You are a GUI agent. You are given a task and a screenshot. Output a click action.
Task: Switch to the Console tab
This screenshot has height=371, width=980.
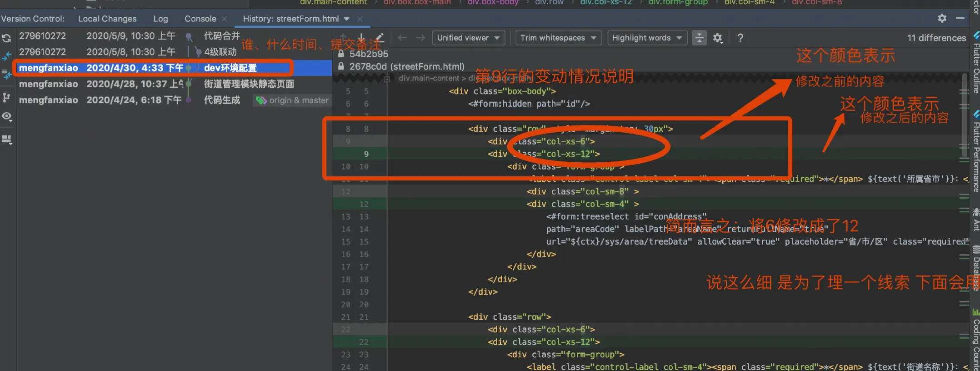[200, 19]
